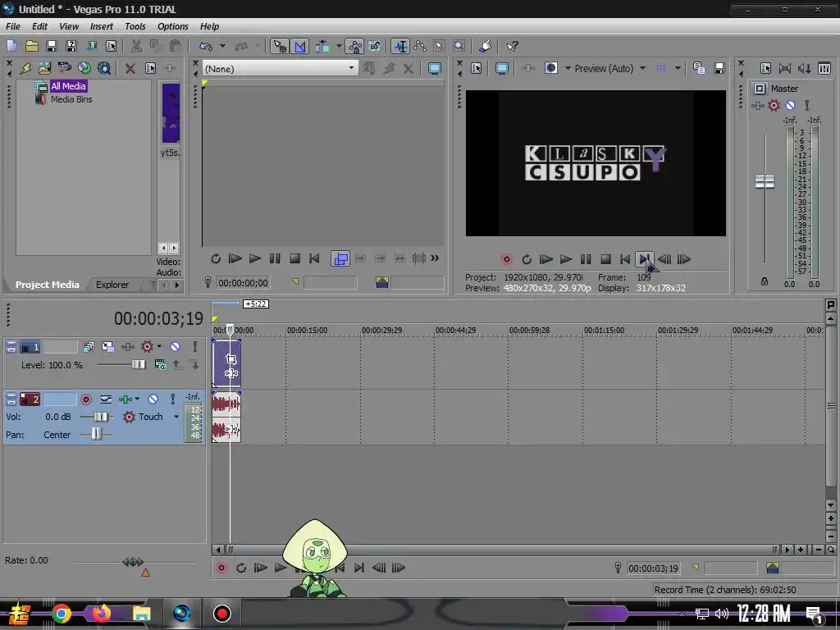
Task: Open the overlays grid dropdown arrow
Action: 678,68
